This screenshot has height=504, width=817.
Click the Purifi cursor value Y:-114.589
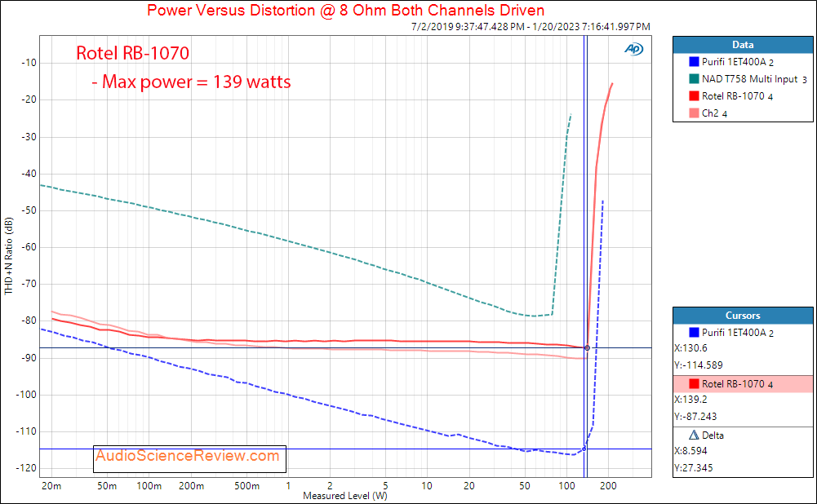(x=698, y=365)
